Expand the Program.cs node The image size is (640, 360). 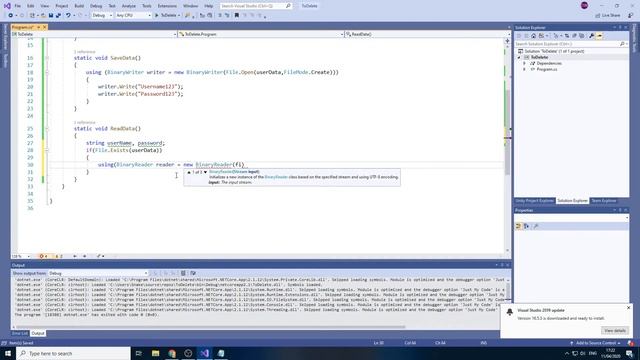tap(524, 69)
